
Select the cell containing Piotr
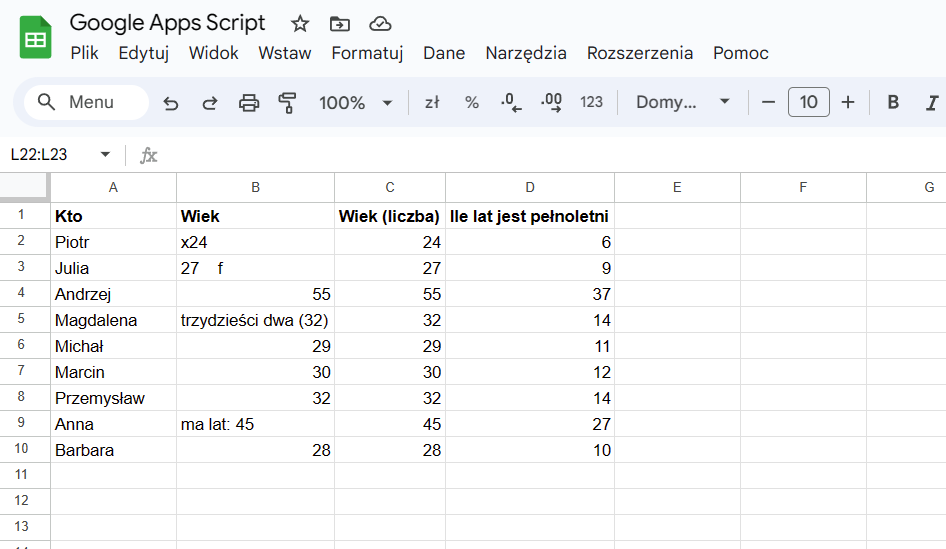coord(113,242)
